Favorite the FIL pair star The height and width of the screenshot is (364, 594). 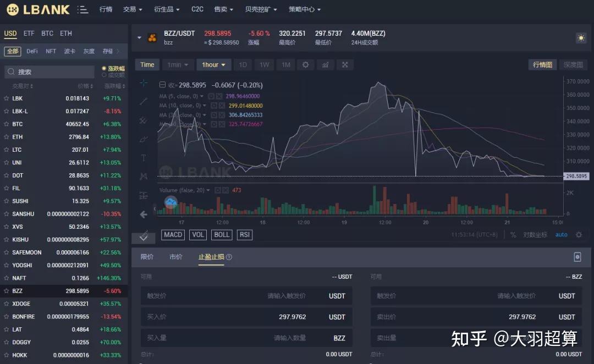tap(7, 188)
